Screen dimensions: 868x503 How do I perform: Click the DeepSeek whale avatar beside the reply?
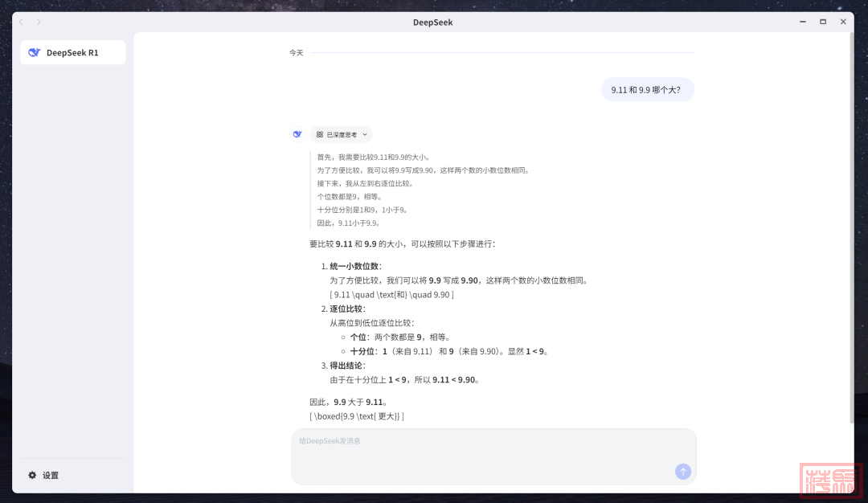(x=297, y=134)
